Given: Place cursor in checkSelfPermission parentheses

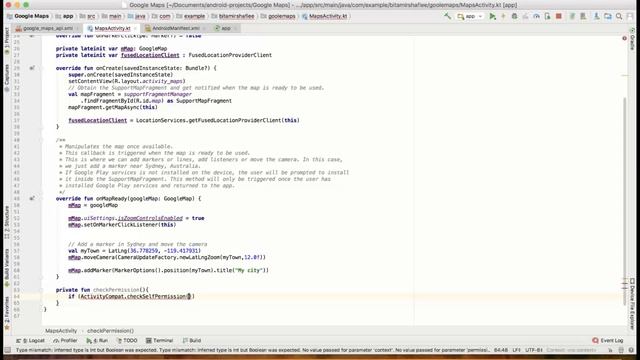Looking at the screenshot, I should pyautogui.click(x=189, y=296).
